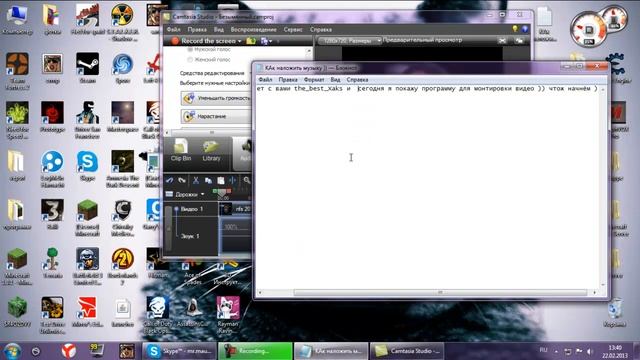Click the blue help icon in Camtasia
Viewport: 640px width, 360px height.
[524, 29]
